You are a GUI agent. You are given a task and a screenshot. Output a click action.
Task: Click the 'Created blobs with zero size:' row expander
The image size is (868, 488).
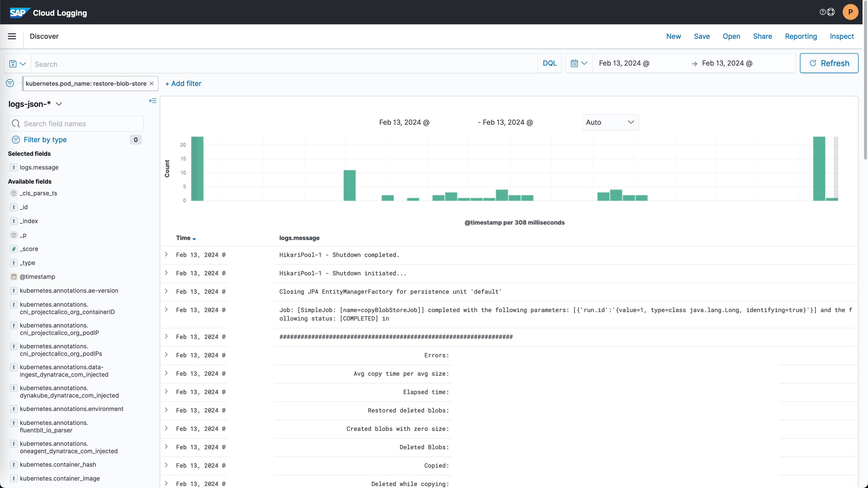[x=166, y=428]
